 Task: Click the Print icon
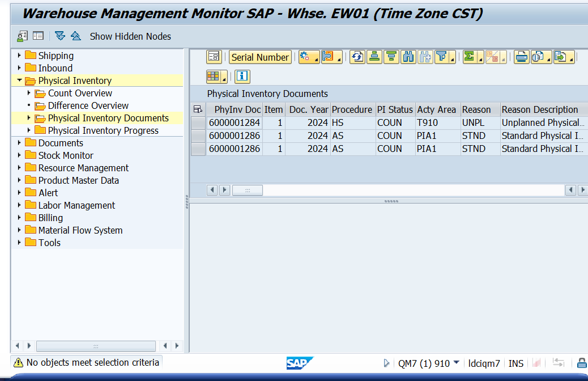click(521, 57)
